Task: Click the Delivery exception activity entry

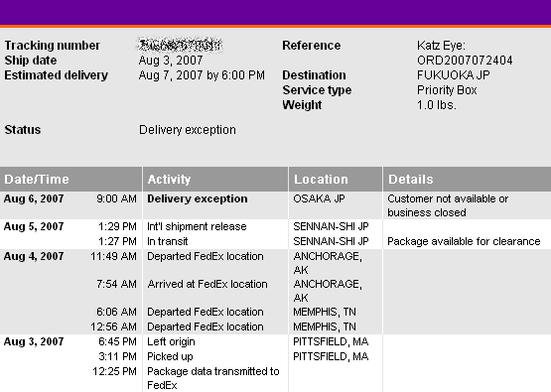Action: point(198,198)
